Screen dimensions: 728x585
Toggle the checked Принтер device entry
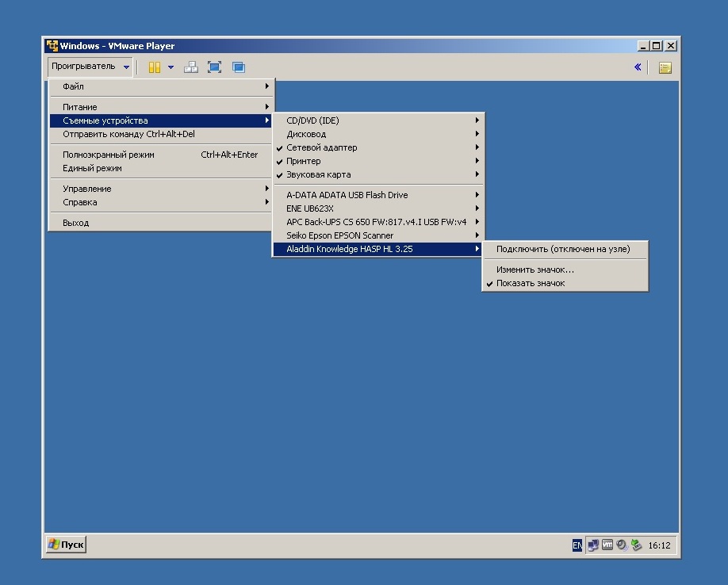click(303, 161)
